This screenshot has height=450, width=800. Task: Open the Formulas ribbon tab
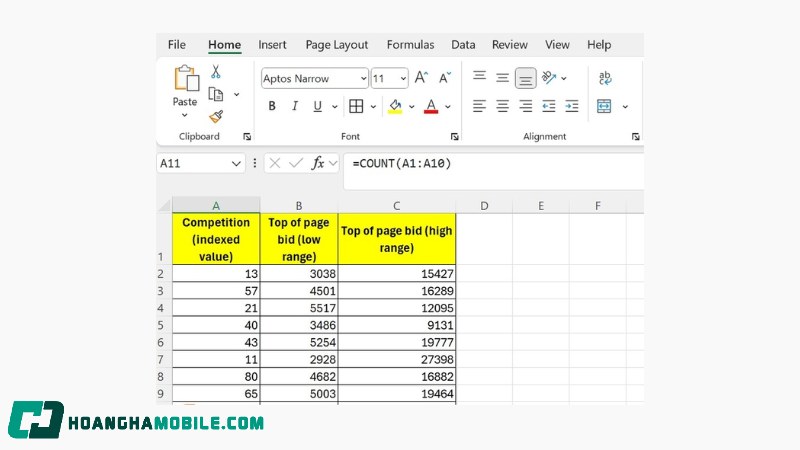coord(410,45)
